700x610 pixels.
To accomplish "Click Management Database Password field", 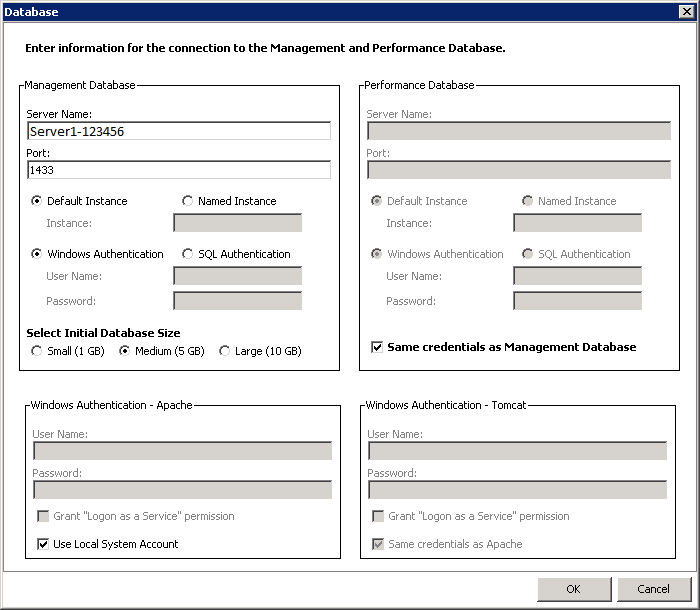I will tap(237, 300).
